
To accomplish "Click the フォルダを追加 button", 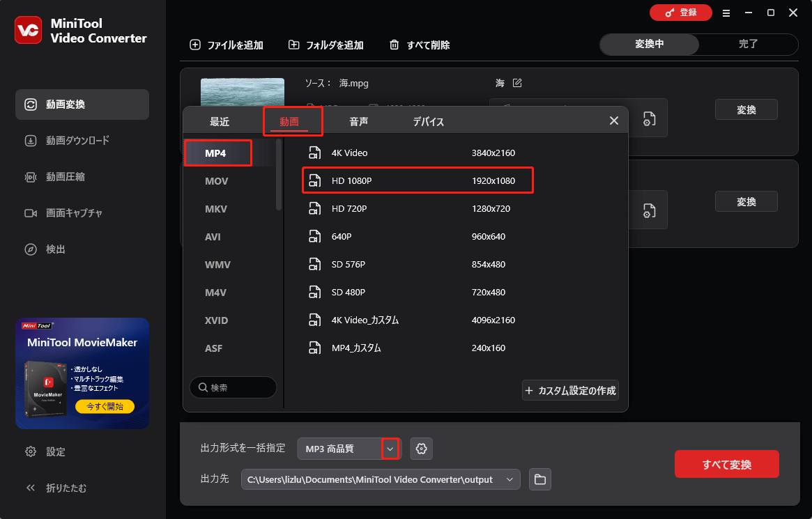I will pos(325,45).
